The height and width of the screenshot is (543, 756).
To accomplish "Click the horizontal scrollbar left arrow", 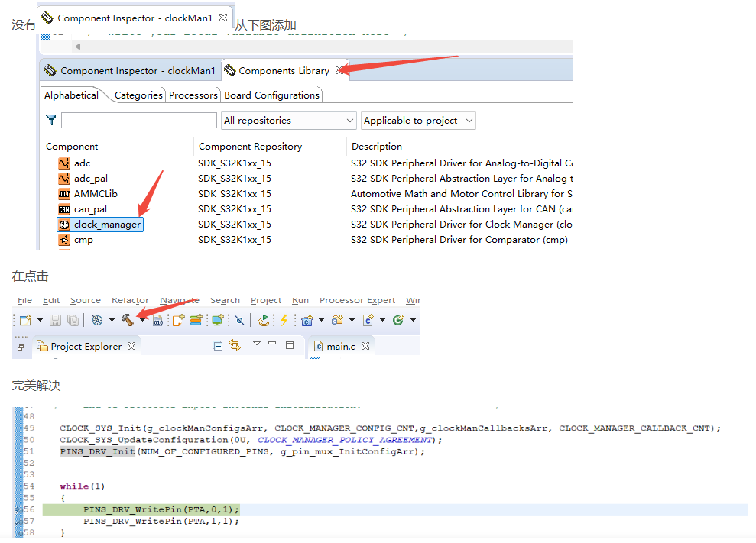I will 78,47.
